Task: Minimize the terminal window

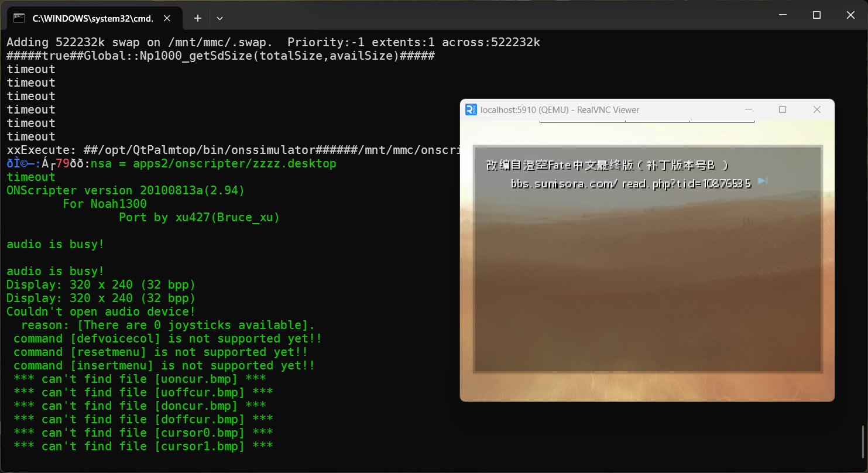Action: [783, 15]
